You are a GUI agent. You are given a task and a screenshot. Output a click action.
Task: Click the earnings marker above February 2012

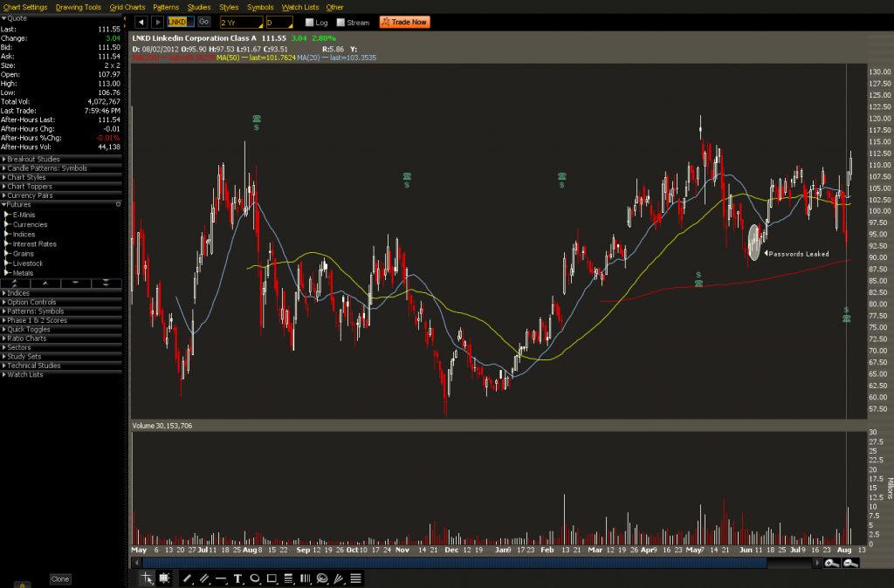[561, 180]
